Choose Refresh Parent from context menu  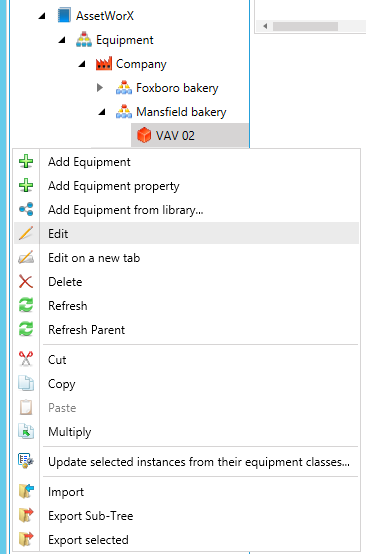click(87, 330)
